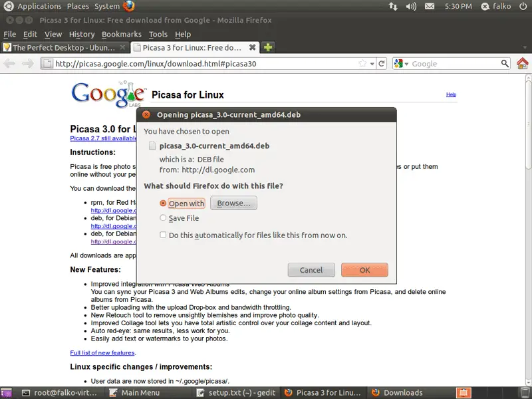This screenshot has height=399, width=532.
Task: Open the Picasa 2.7 still available link
Action: pyautogui.click(x=103, y=138)
